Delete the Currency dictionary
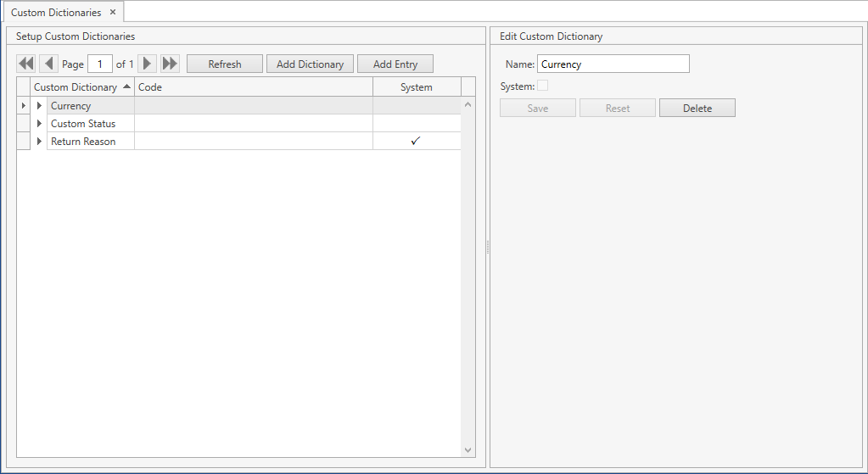Viewport: 868px width, 474px height. pos(697,108)
